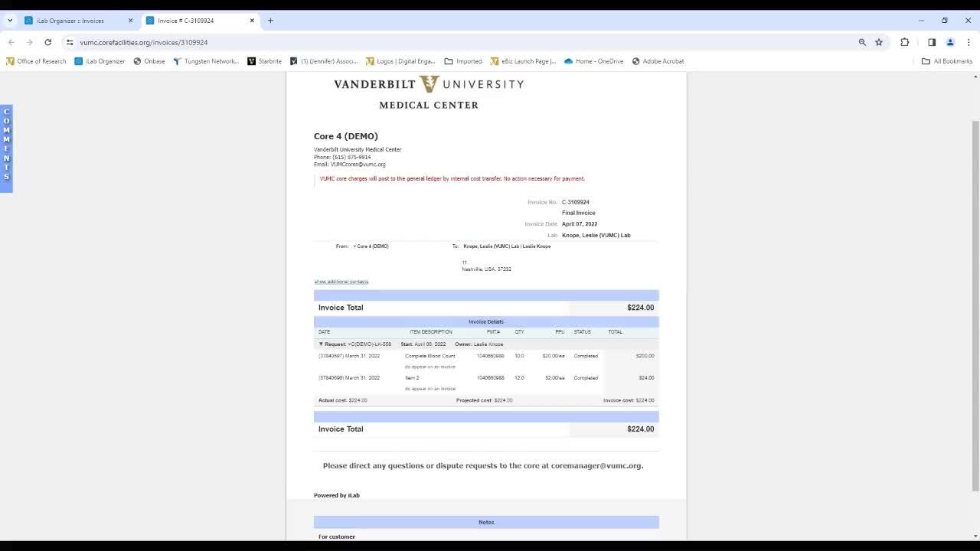This screenshot has width=980, height=551.
Task: Bookmark this page with the star icon
Action: 879,42
